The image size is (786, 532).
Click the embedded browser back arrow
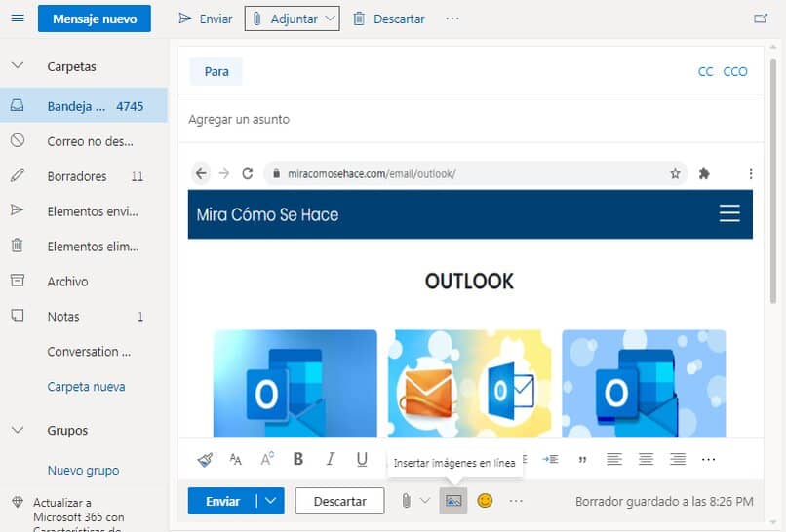click(201, 173)
